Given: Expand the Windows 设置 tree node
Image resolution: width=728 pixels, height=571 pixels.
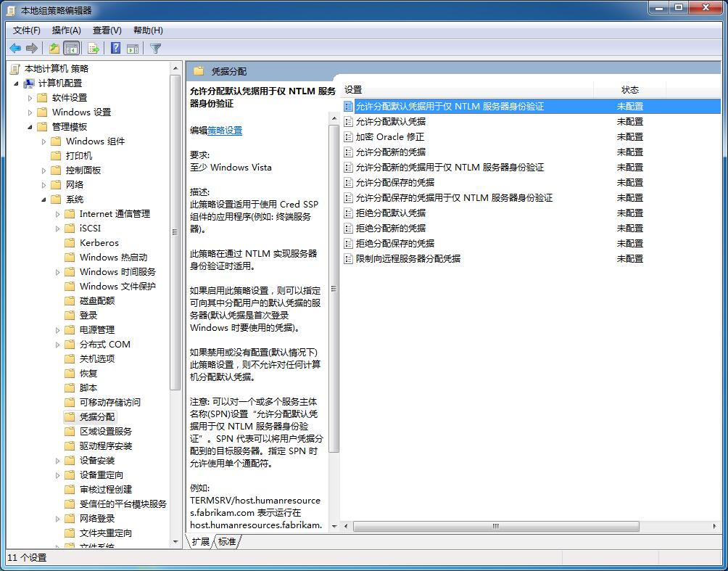Looking at the screenshot, I should pos(30,112).
